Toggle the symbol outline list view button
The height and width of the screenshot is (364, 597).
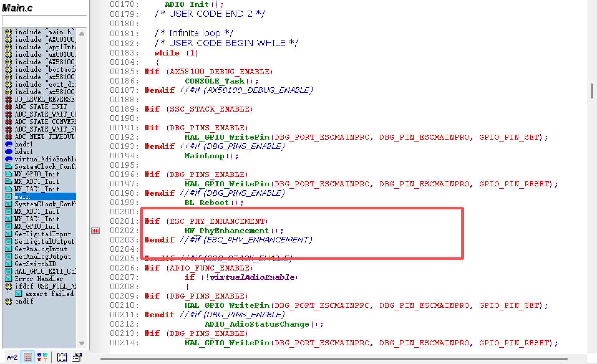(27, 357)
